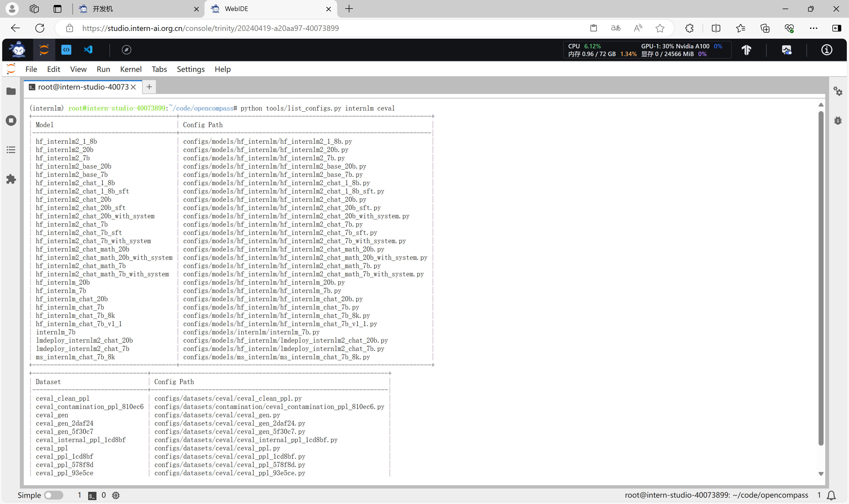
Task: Open the Extension Manager puzzle icon
Action: tap(11, 179)
